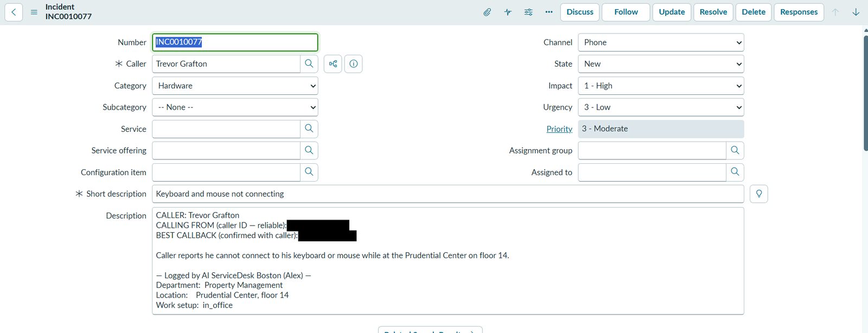This screenshot has width=868, height=333.
Task: Look up Assignment group with search icon
Action: coord(735,150)
